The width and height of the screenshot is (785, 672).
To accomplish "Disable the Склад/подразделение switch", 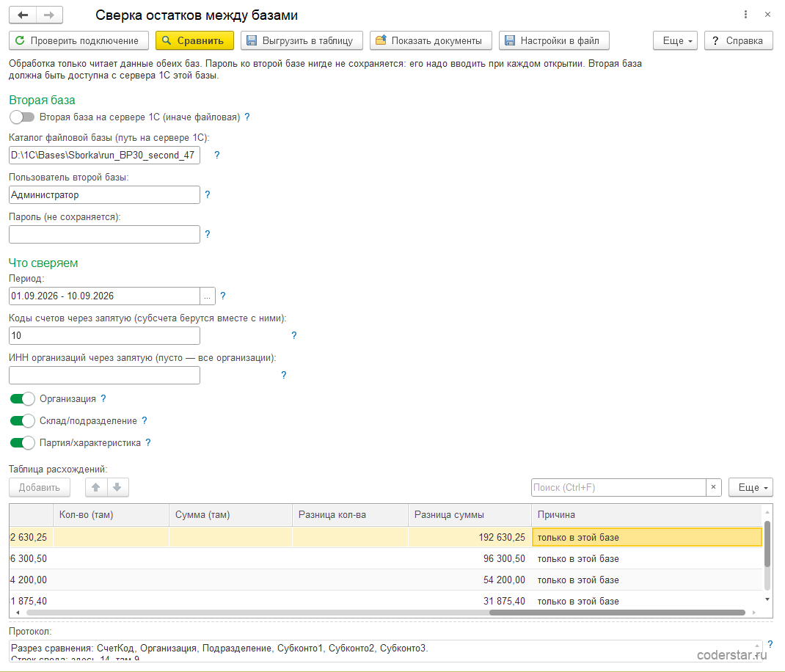I will coord(22,420).
